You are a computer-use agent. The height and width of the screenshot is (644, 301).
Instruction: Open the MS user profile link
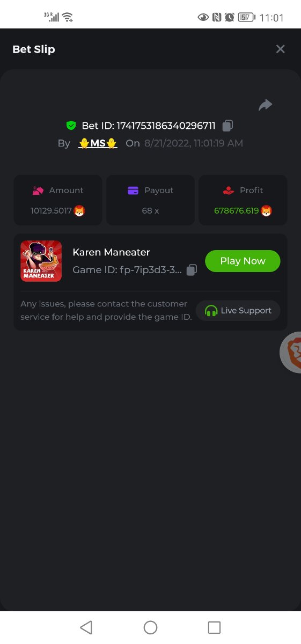pos(98,143)
